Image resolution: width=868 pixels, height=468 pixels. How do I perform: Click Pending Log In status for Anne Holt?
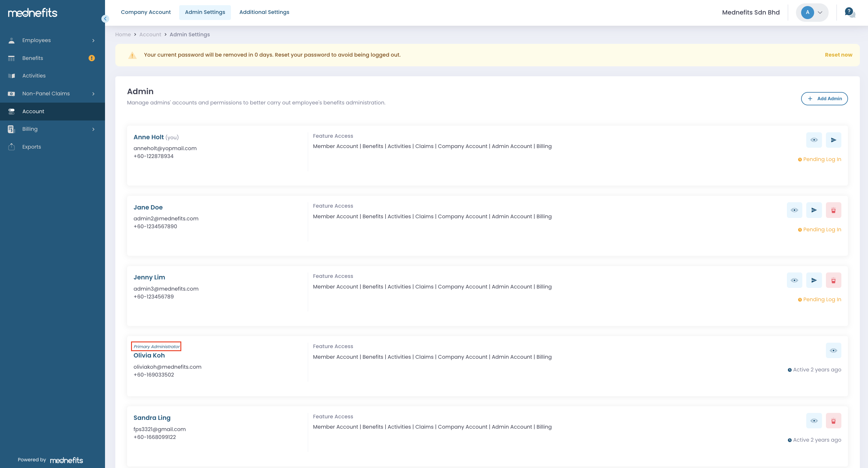pos(820,159)
